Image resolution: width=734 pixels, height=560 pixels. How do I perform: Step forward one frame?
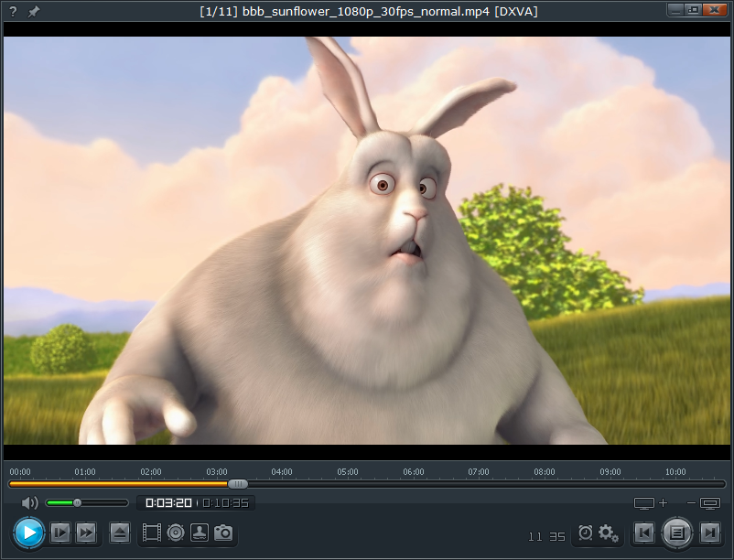[60, 533]
